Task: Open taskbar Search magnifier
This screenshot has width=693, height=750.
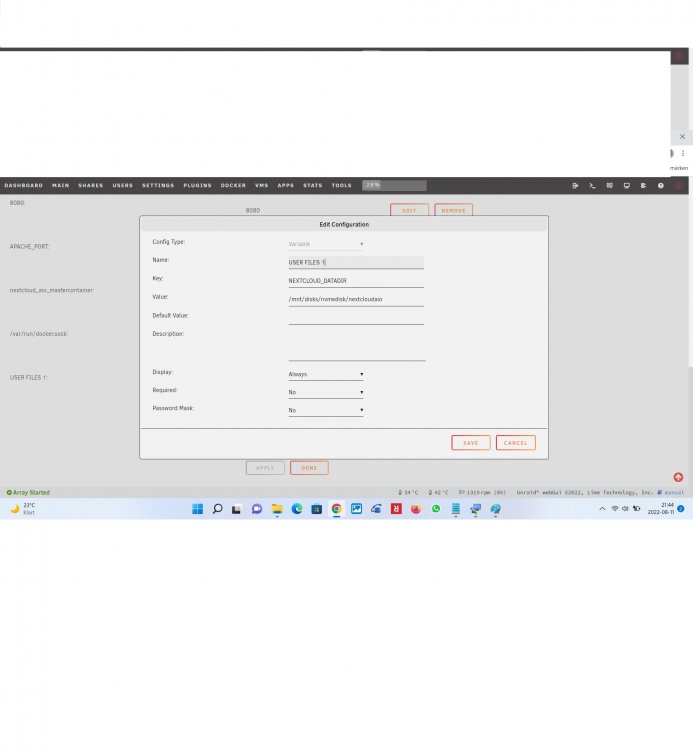Action: click(x=217, y=509)
